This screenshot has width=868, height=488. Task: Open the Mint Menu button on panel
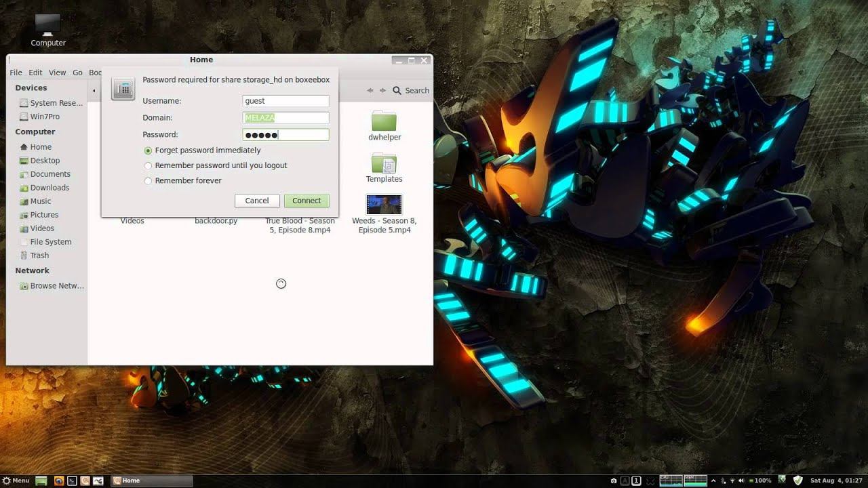pos(16,481)
